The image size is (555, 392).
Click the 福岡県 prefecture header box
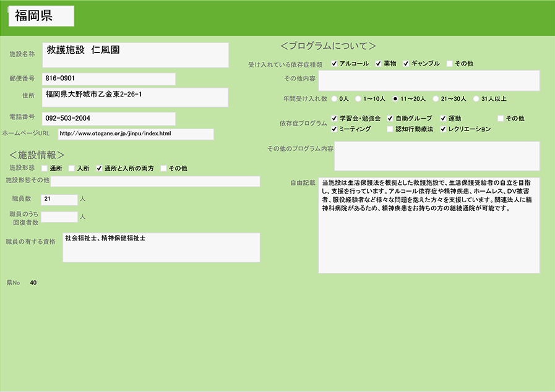coord(41,17)
